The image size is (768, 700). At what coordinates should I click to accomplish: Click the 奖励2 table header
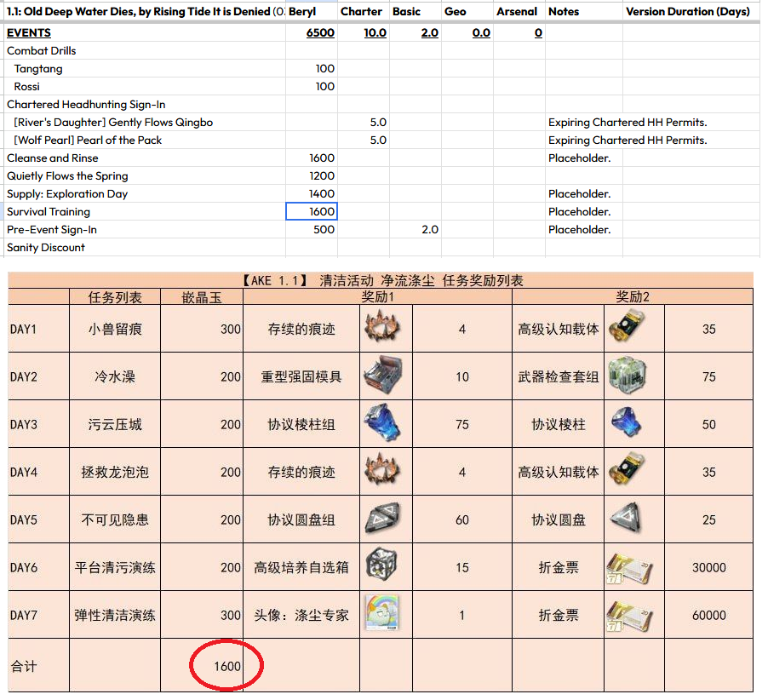[633, 297]
